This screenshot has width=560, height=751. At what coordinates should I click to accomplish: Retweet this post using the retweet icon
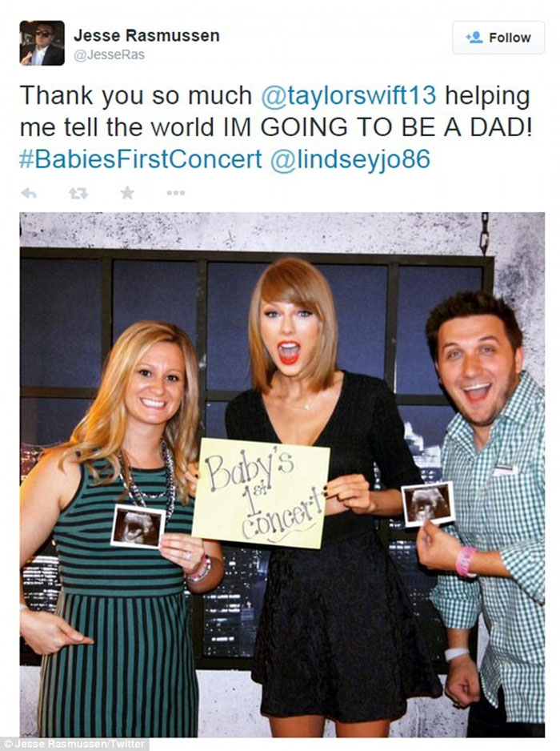click(x=78, y=193)
